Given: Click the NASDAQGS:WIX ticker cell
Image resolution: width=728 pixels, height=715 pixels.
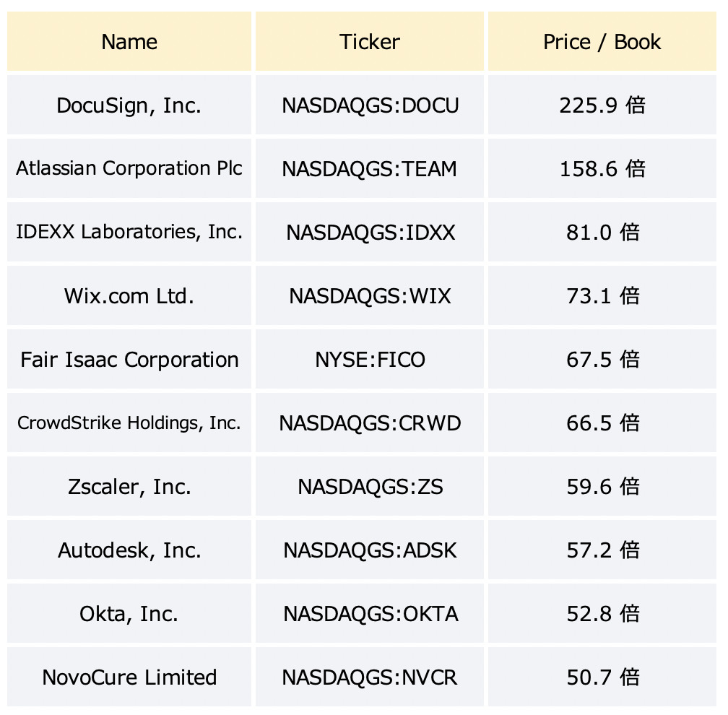Looking at the screenshot, I should point(370,296).
